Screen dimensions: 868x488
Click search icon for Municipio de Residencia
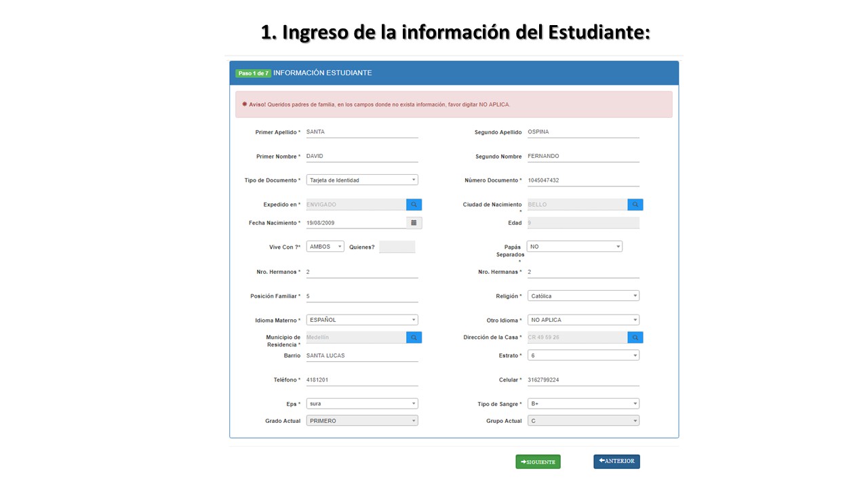(414, 338)
